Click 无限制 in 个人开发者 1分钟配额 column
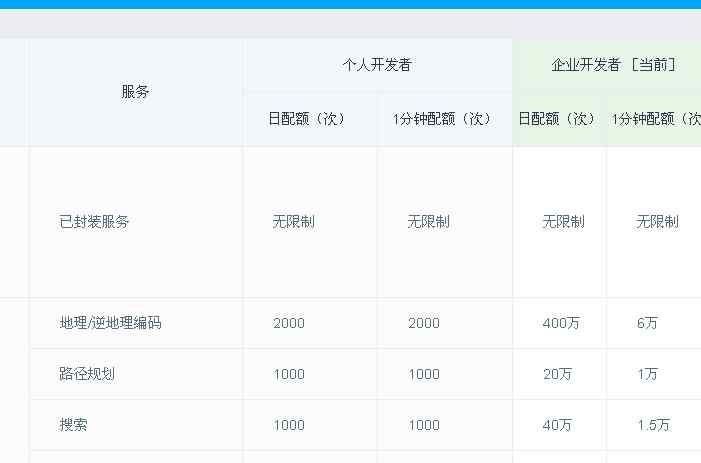 (428, 222)
